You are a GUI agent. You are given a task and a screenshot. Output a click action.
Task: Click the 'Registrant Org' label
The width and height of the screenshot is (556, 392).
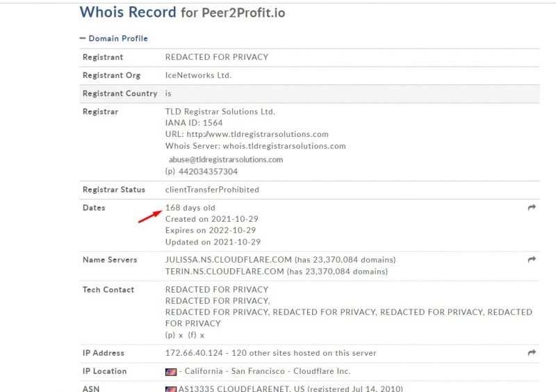point(111,76)
